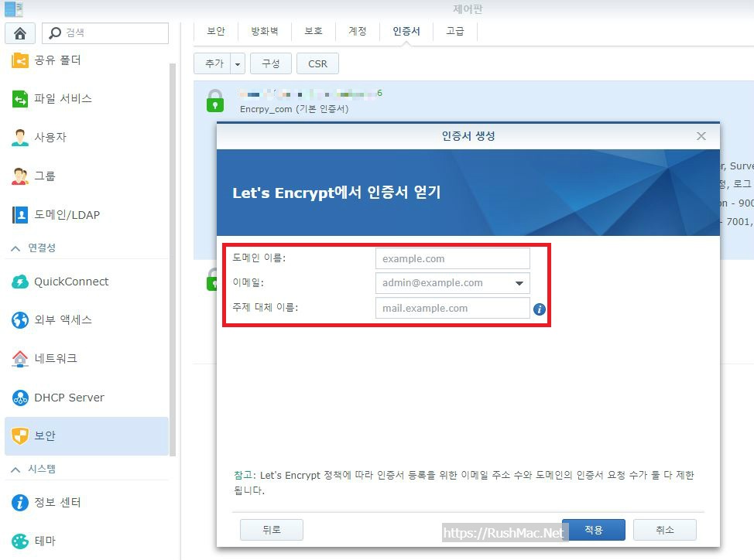
Task: Open the Network (네트워크) icon
Action: [x=19, y=358]
